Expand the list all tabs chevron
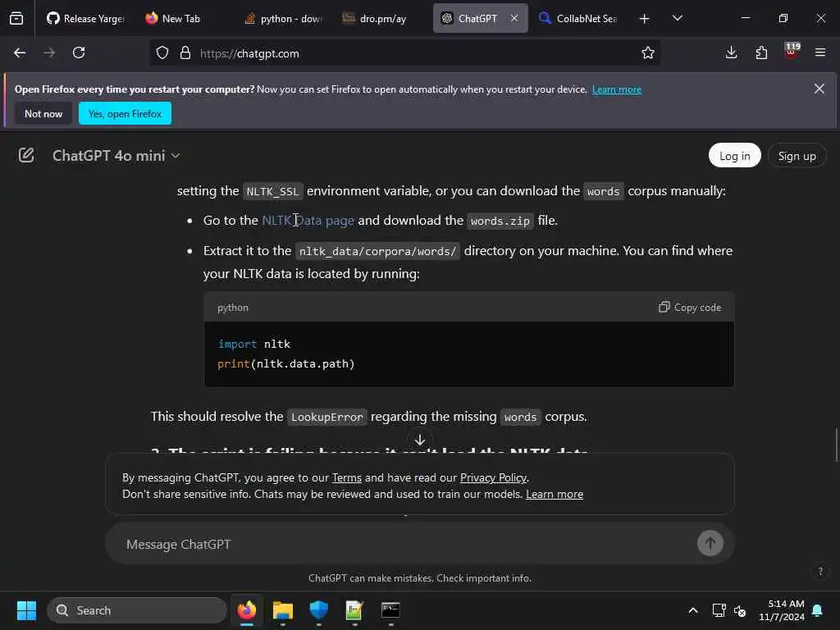 point(677,19)
